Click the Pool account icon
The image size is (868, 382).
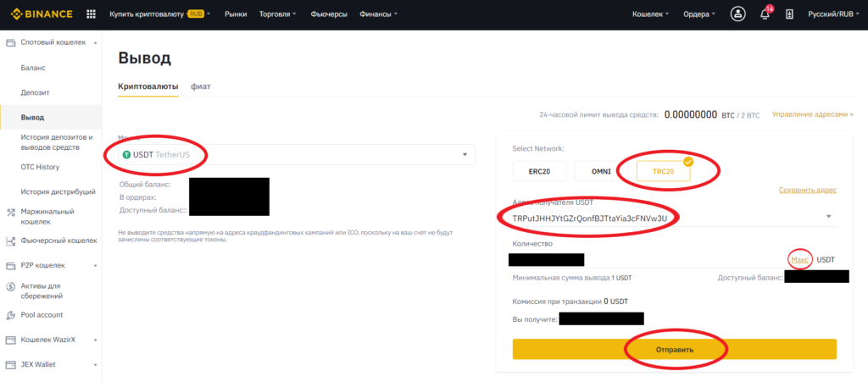point(10,315)
